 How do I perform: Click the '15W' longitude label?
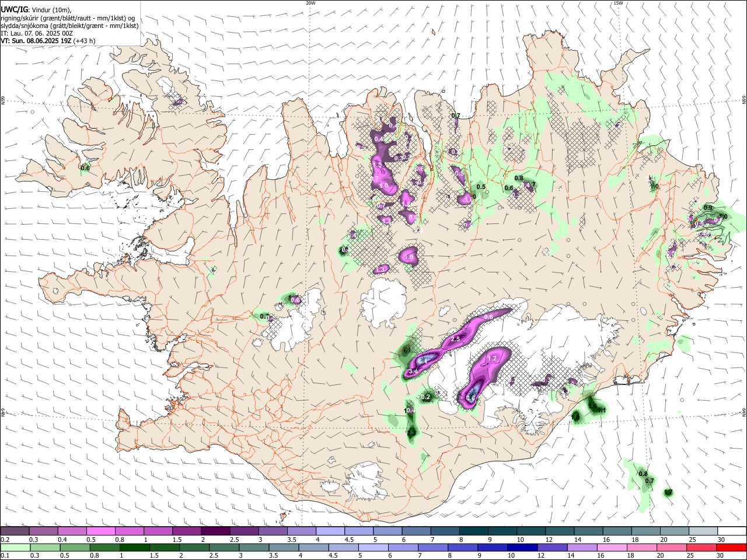pyautogui.click(x=618, y=3)
